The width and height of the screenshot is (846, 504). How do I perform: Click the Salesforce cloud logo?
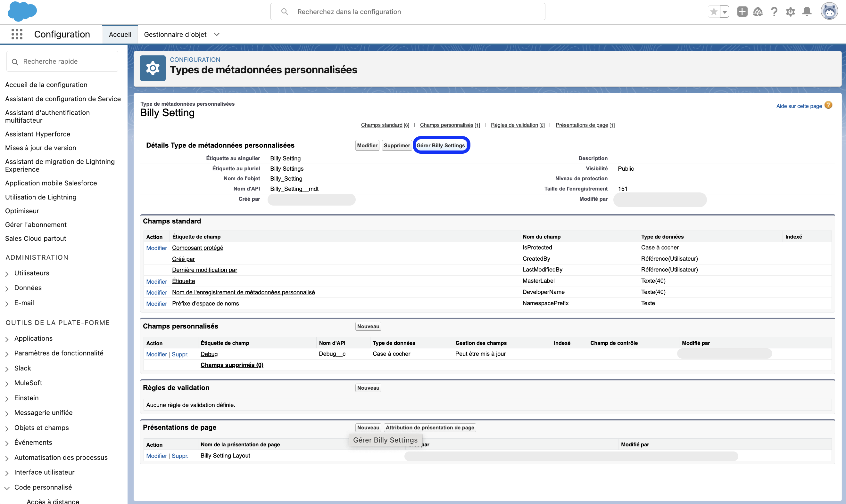[22, 11]
